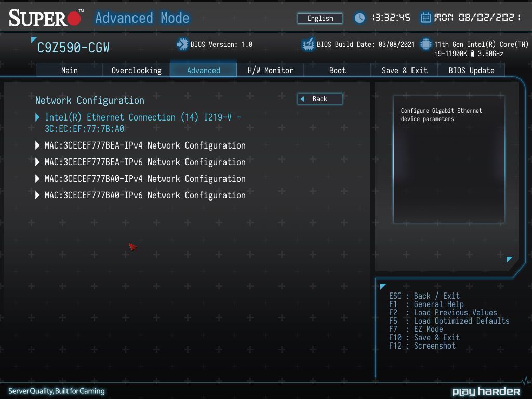Image resolution: width=532 pixels, height=399 pixels.
Task: Click the left arrow icon in Back button
Action: click(x=302, y=99)
